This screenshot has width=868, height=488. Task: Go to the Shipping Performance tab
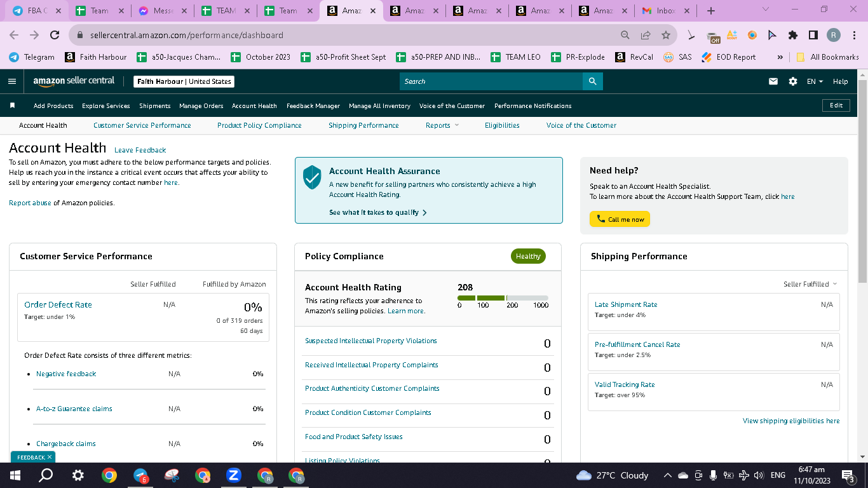(x=363, y=125)
